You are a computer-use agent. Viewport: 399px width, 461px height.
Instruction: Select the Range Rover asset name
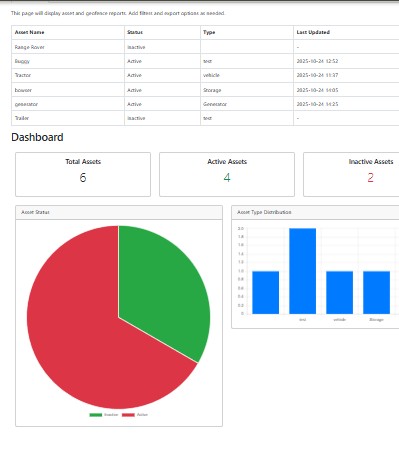29,47
